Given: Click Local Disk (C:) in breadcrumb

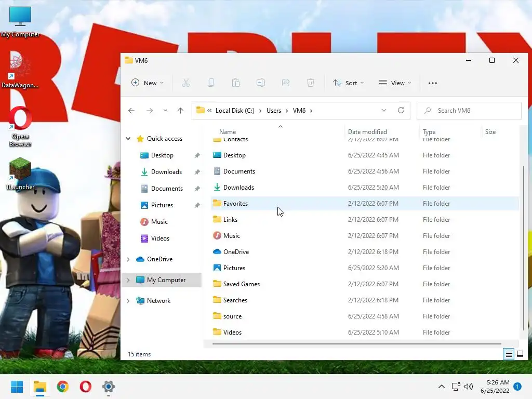Looking at the screenshot, I should (235, 111).
